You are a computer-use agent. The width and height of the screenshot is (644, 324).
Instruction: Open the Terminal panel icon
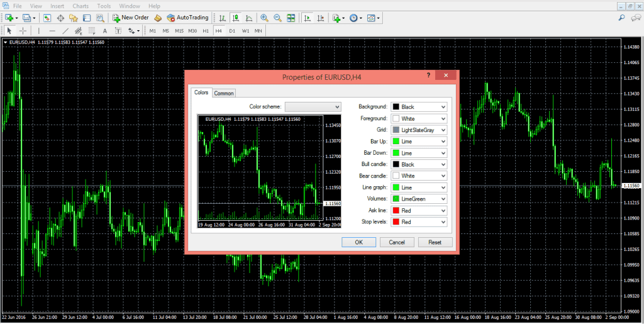coord(87,18)
